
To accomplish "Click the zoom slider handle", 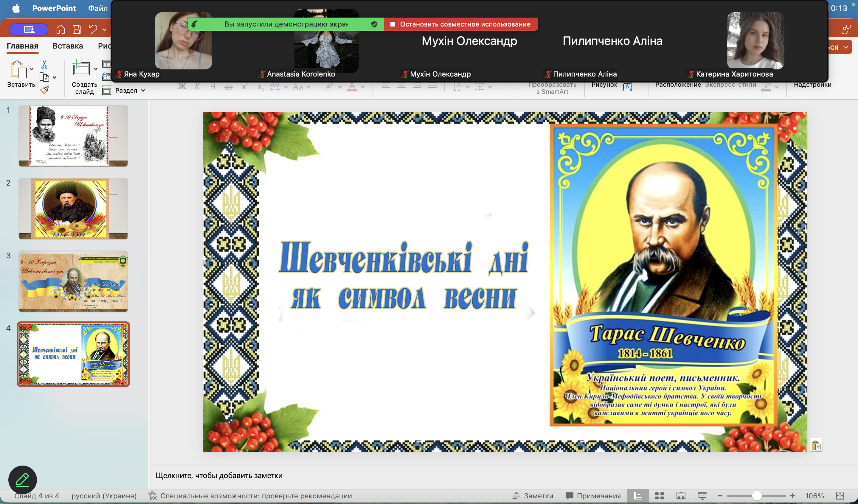I will (x=757, y=495).
